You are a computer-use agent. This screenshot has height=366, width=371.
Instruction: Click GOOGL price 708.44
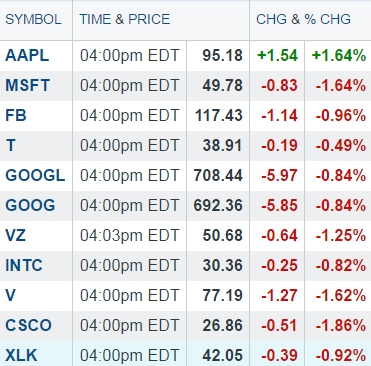(x=218, y=175)
